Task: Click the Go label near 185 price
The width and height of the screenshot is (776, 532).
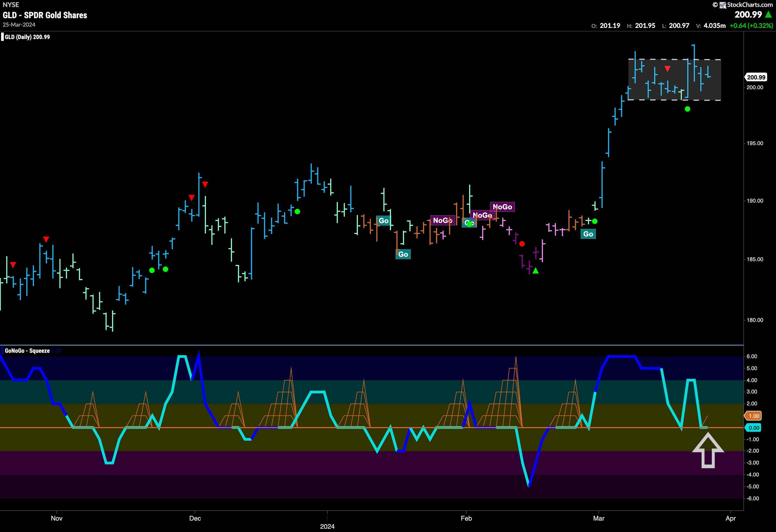Action: pyautogui.click(x=403, y=254)
